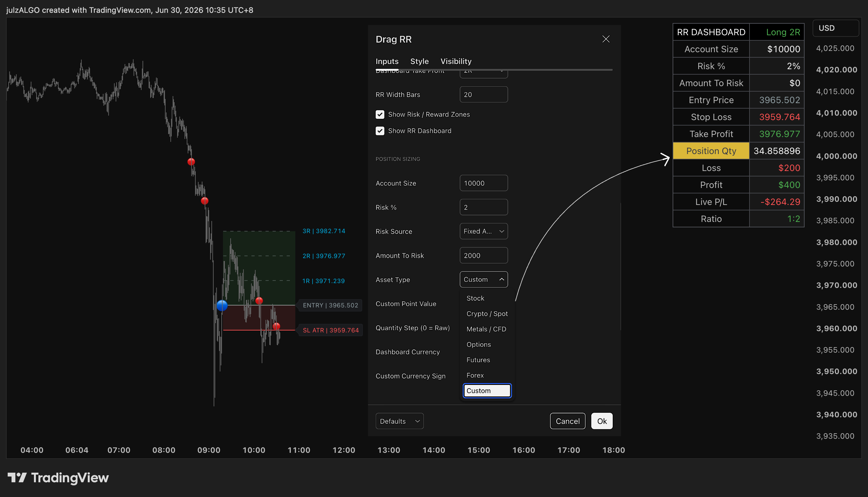
Task: Choose Options asset type
Action: tap(487, 345)
